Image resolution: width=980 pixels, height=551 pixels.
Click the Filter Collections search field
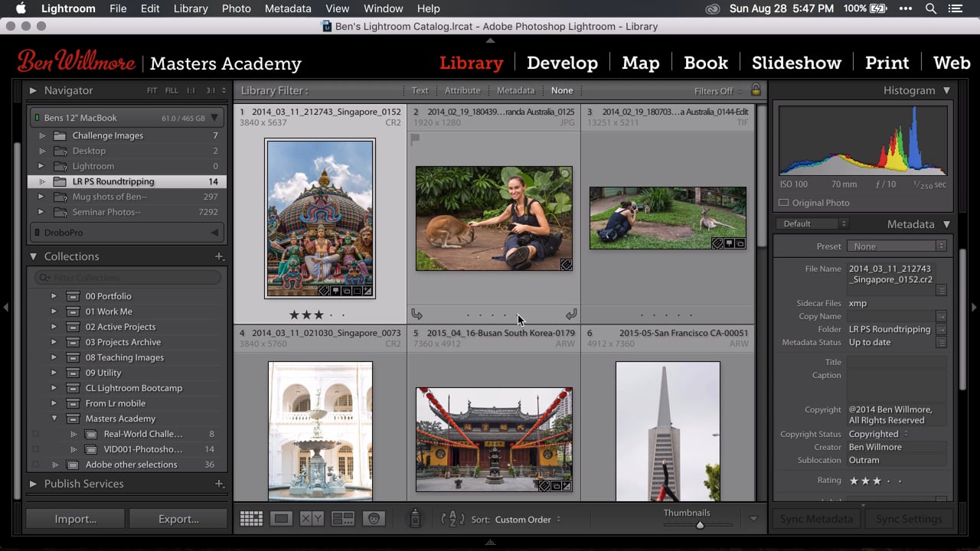point(129,278)
